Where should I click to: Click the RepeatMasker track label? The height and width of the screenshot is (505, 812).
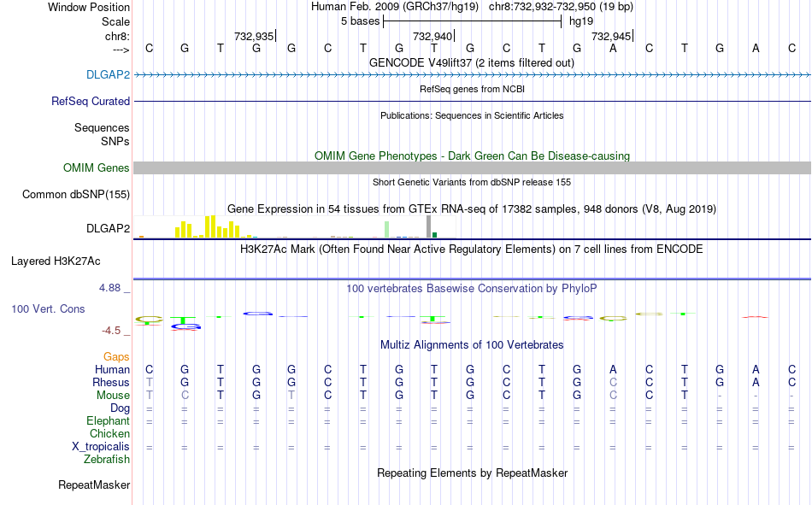coord(94,484)
